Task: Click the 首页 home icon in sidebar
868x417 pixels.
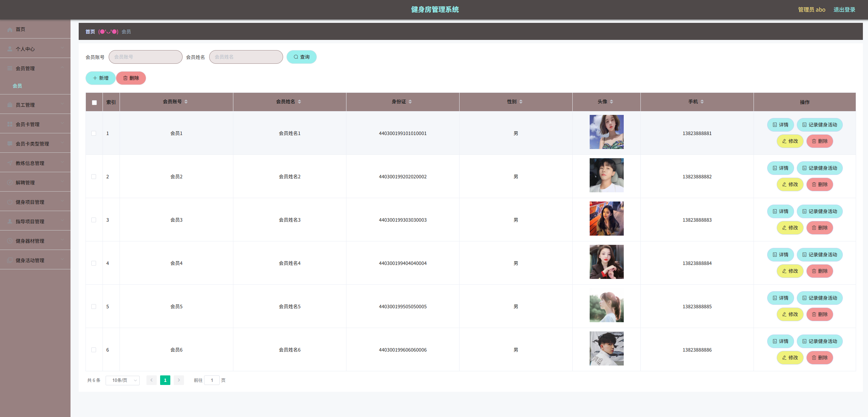Action: tap(10, 30)
